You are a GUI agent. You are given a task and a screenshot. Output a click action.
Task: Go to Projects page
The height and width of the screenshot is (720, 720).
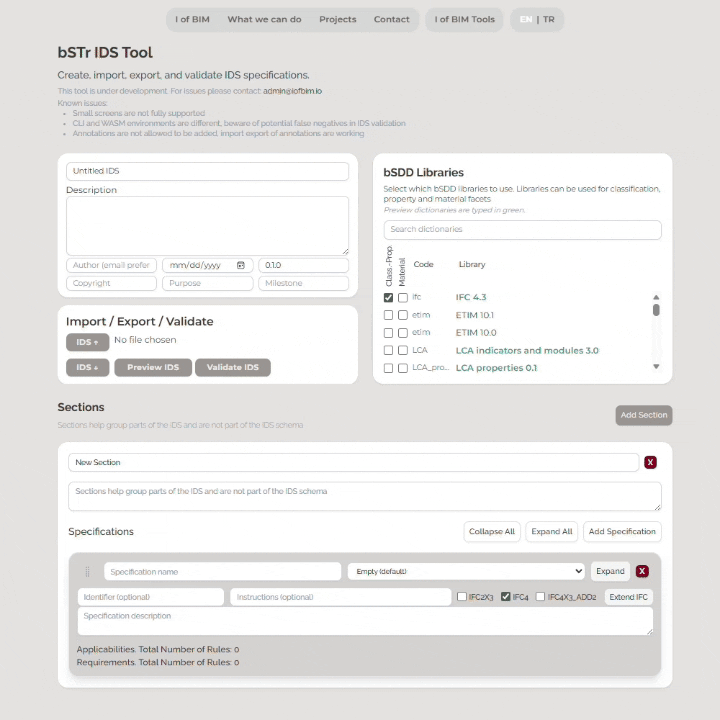coord(338,19)
